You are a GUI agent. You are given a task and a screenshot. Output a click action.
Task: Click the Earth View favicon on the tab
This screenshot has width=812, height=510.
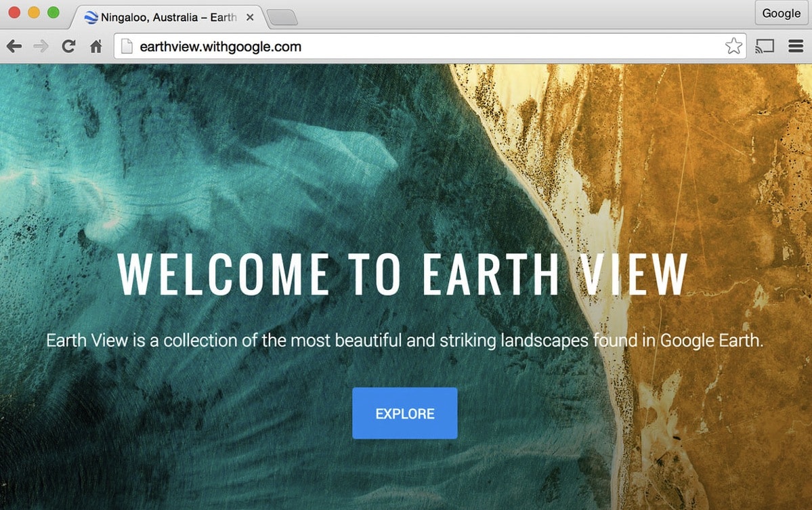[x=91, y=18]
